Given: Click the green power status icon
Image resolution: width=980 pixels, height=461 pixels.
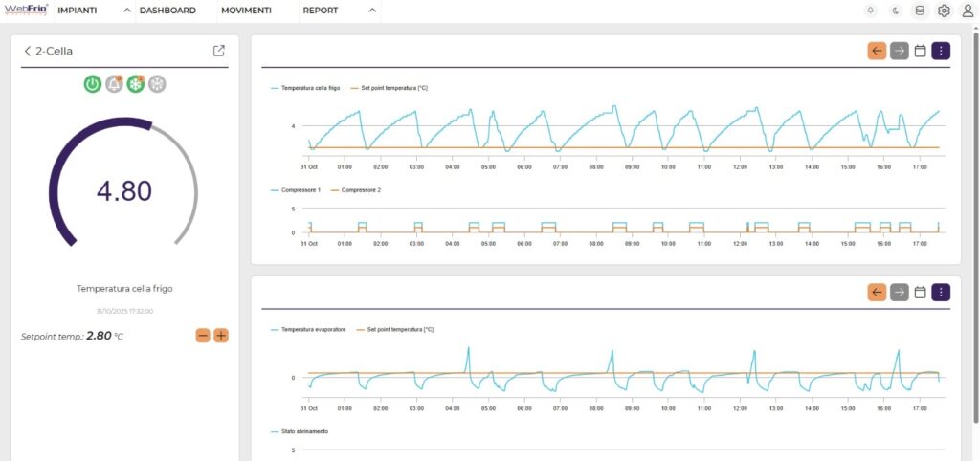Looking at the screenshot, I should coord(92,84).
